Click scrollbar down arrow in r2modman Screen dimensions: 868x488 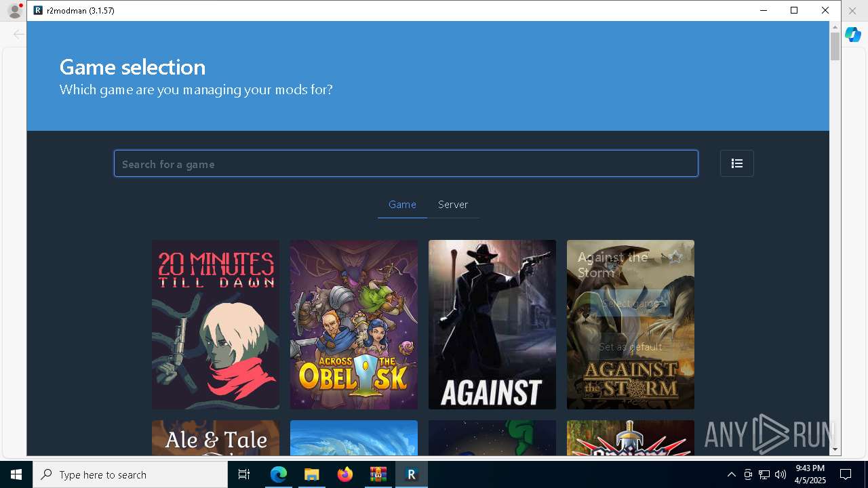pyautogui.click(x=835, y=449)
